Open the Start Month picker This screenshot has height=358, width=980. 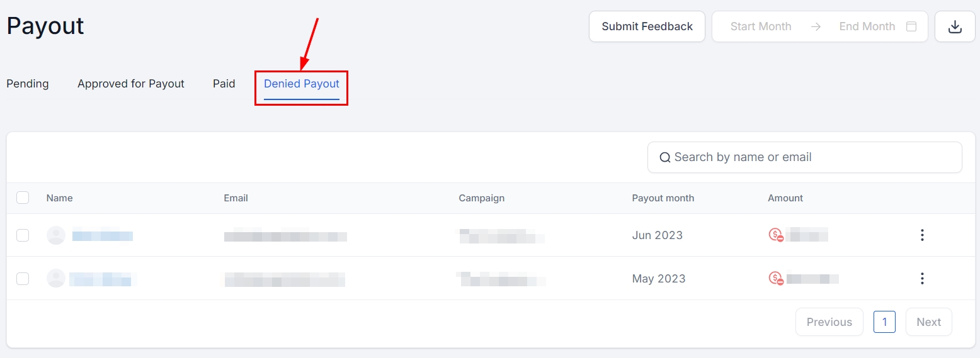click(760, 26)
